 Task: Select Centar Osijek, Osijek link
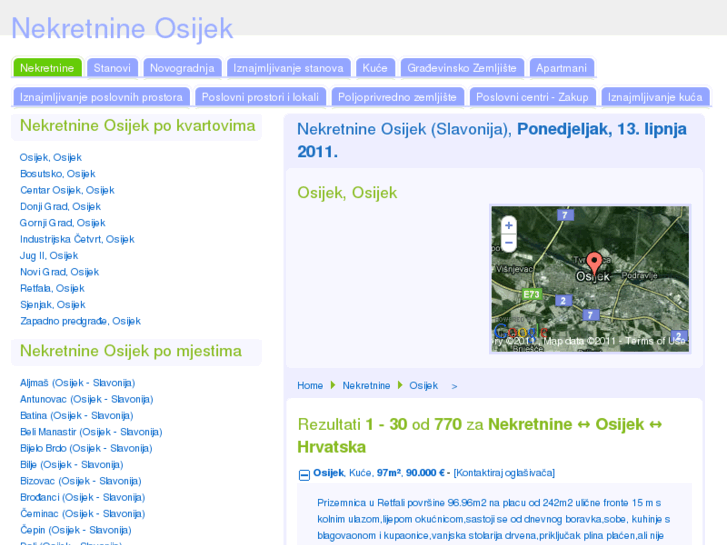click(67, 190)
